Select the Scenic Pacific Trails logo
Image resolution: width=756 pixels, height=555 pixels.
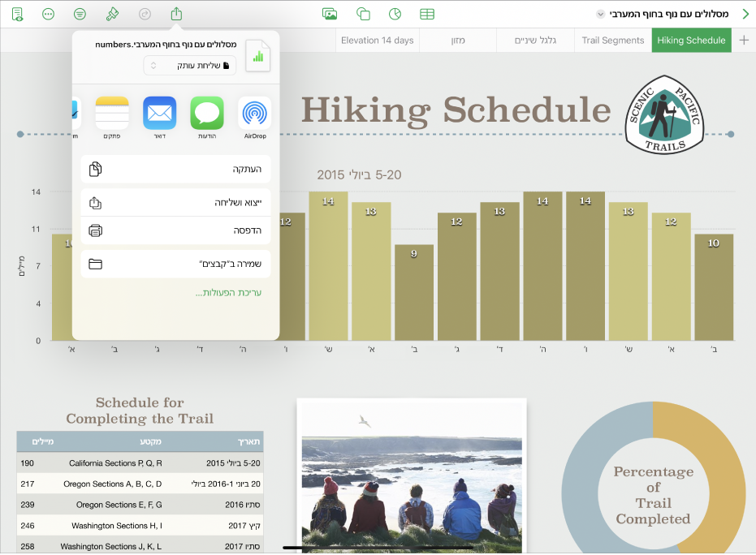click(664, 114)
